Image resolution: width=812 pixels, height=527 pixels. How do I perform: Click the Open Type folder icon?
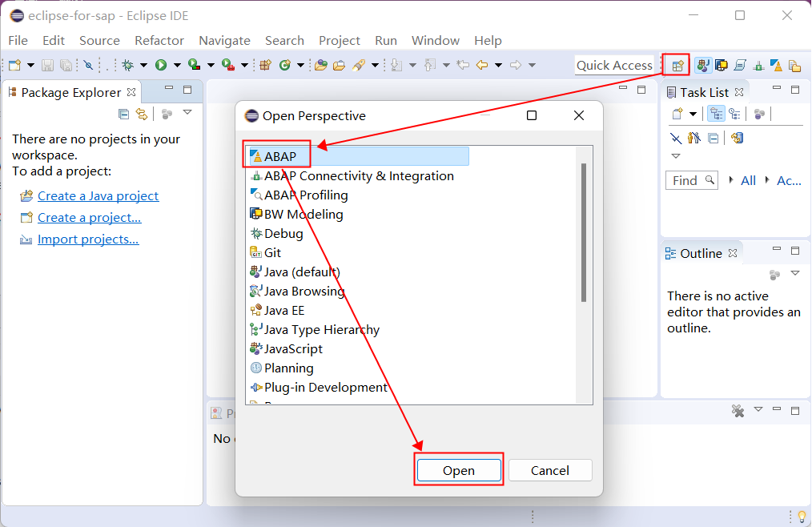coord(320,65)
